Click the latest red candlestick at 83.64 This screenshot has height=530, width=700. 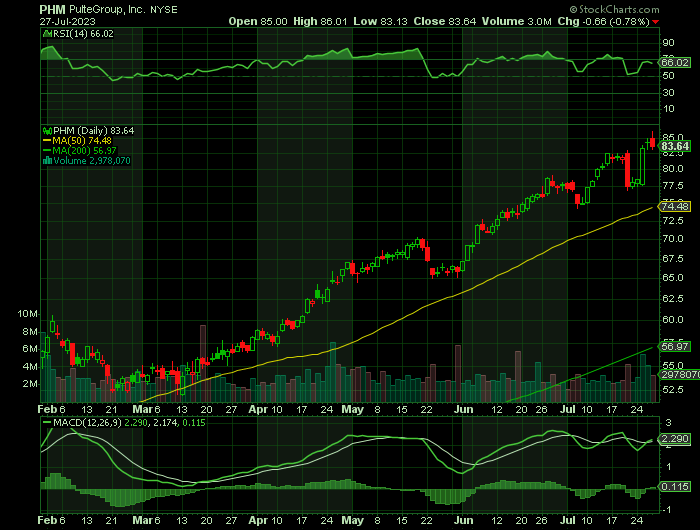pos(653,142)
